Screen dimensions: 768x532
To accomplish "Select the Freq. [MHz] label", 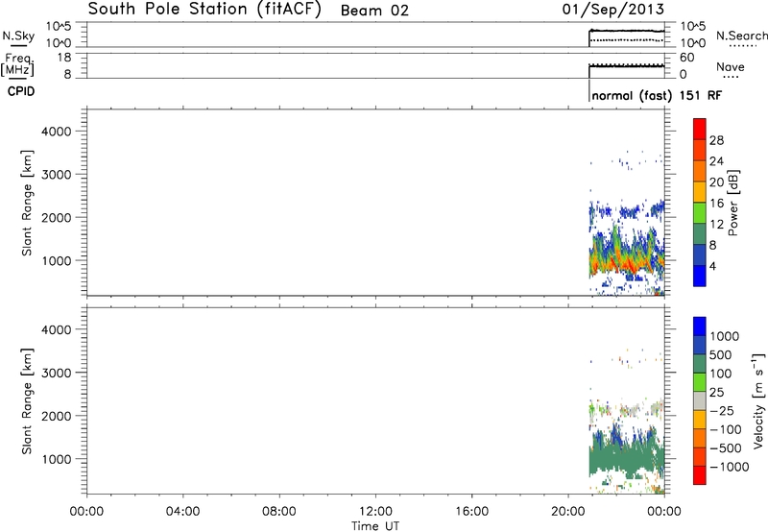I will pos(18,64).
